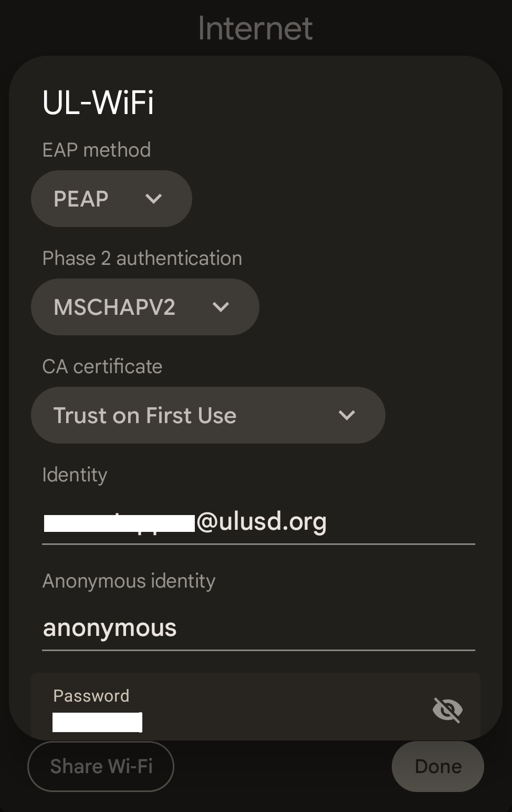The image size is (512, 812).
Task: Click the chevron next to PEAP
Action: point(153,199)
